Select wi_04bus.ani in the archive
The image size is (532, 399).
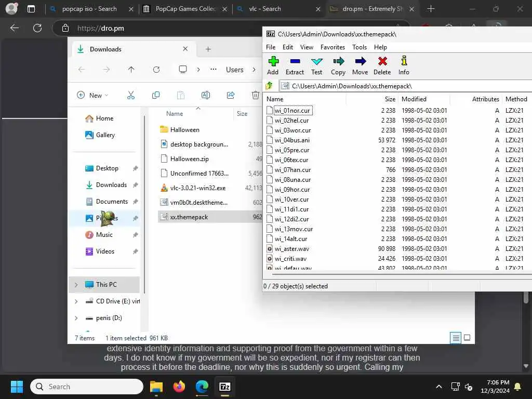(x=292, y=140)
